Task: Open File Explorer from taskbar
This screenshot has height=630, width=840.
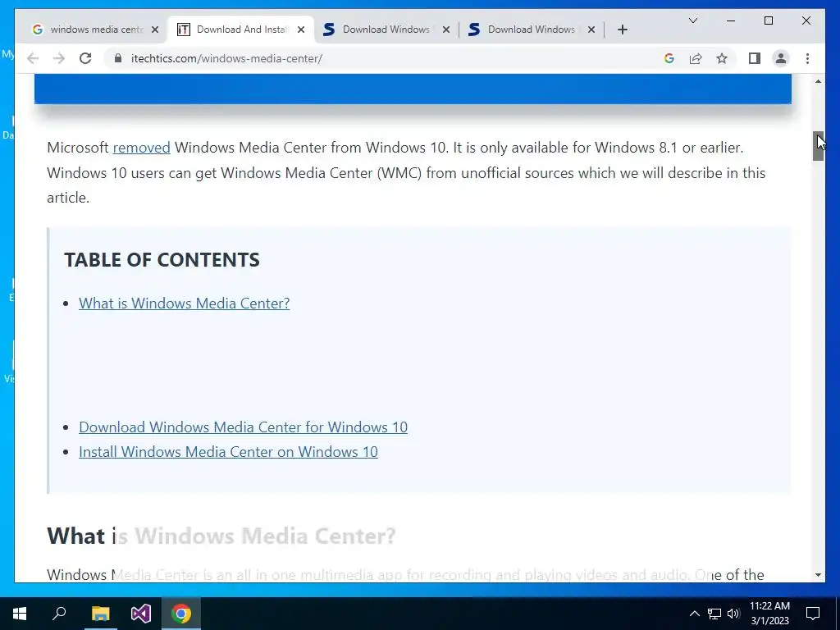Action: tap(100, 614)
